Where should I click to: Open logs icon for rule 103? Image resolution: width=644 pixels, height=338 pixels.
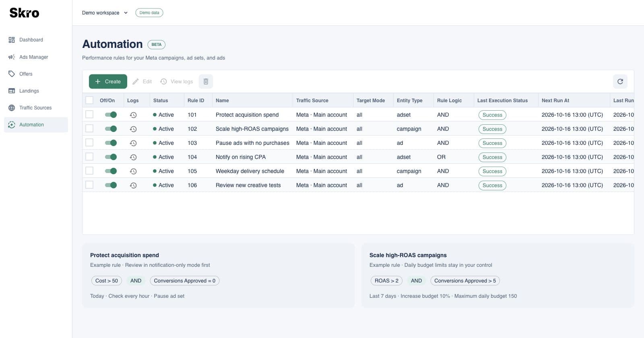tap(133, 143)
